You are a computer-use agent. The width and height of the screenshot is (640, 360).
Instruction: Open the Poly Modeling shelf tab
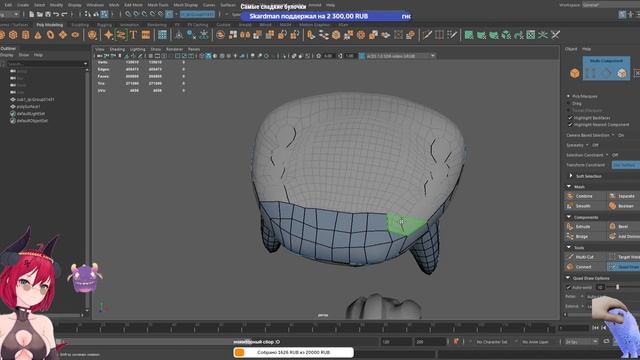point(50,25)
